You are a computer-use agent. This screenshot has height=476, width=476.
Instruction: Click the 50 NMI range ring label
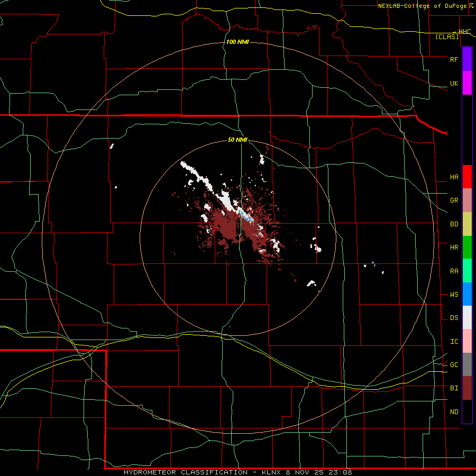tap(237, 140)
